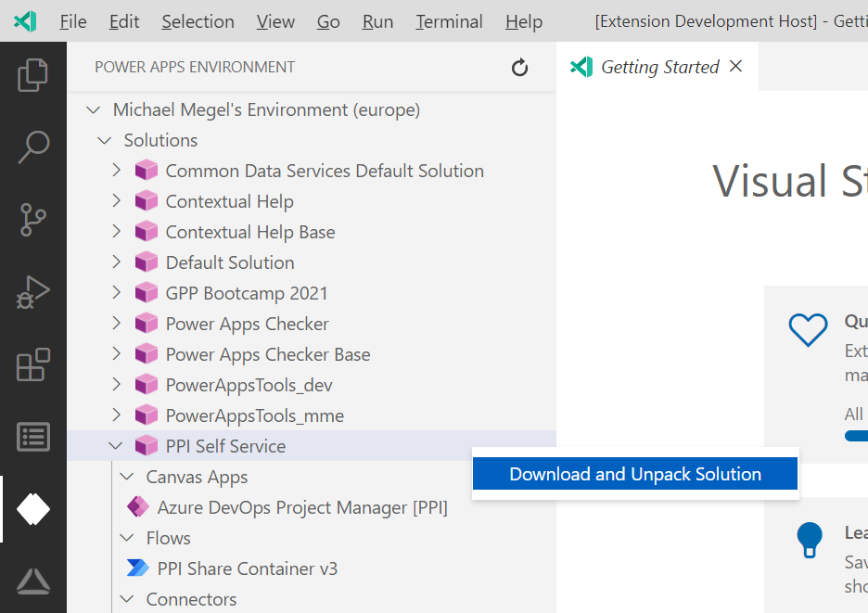868x613 pixels.
Task: Expand the Power Apps Checker chevron
Action: click(x=116, y=323)
